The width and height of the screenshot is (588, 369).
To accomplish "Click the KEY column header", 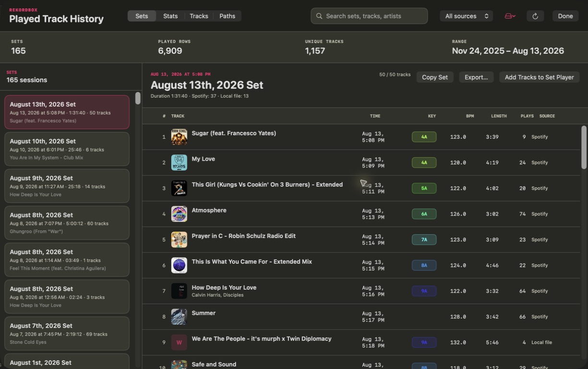I will coord(432,116).
